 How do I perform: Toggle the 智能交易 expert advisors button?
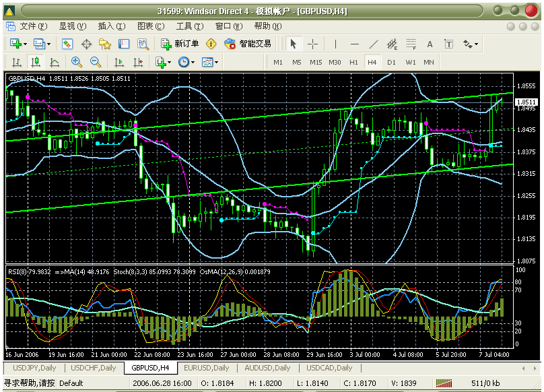click(x=248, y=44)
